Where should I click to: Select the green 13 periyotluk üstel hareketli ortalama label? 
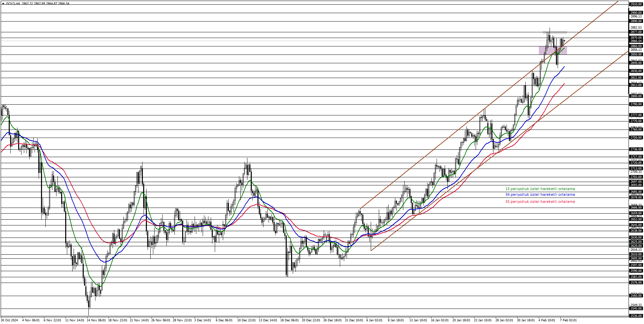click(540, 189)
